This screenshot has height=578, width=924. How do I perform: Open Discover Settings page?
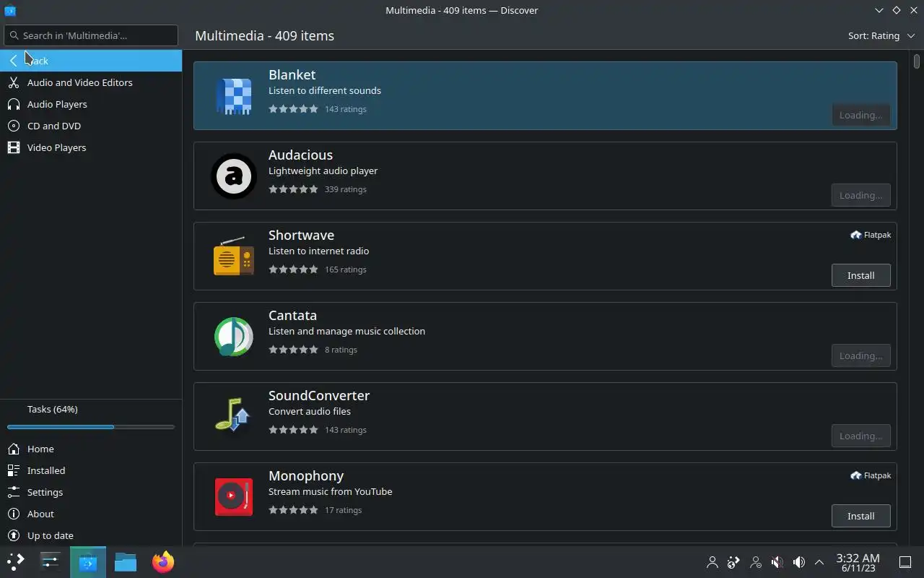tap(91, 492)
